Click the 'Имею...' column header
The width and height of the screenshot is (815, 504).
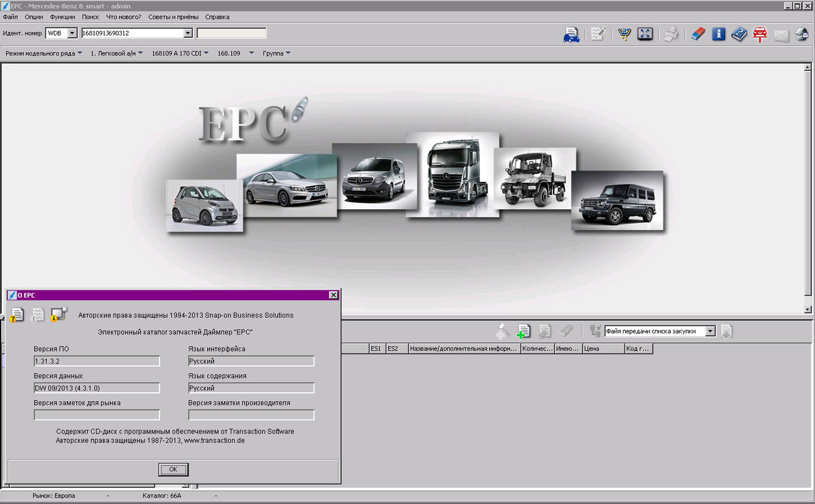coord(568,349)
